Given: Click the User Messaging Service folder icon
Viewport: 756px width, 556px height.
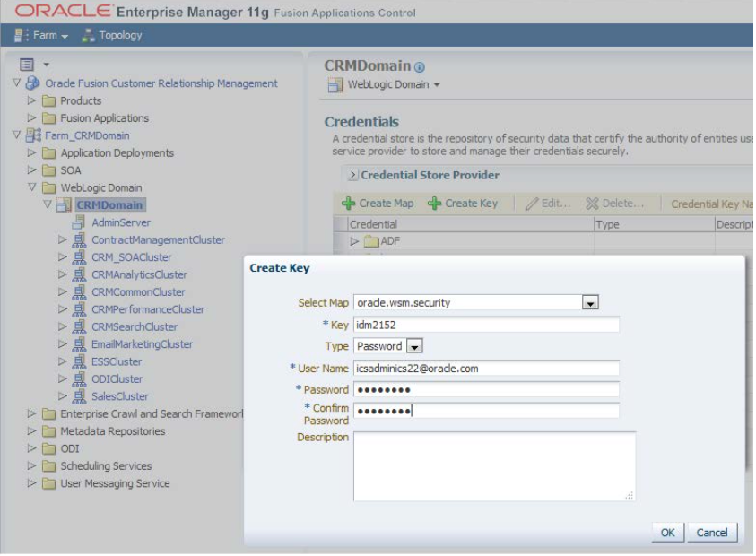Looking at the screenshot, I should click(48, 483).
